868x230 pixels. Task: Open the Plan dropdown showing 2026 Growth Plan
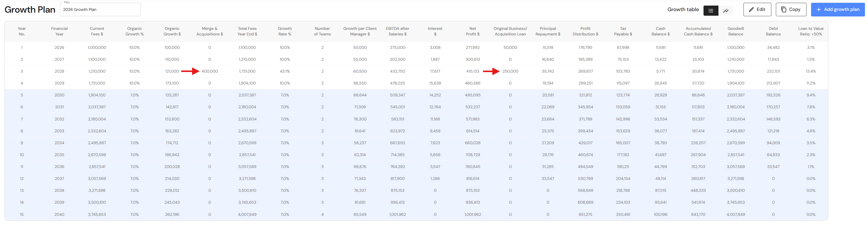(x=100, y=9)
